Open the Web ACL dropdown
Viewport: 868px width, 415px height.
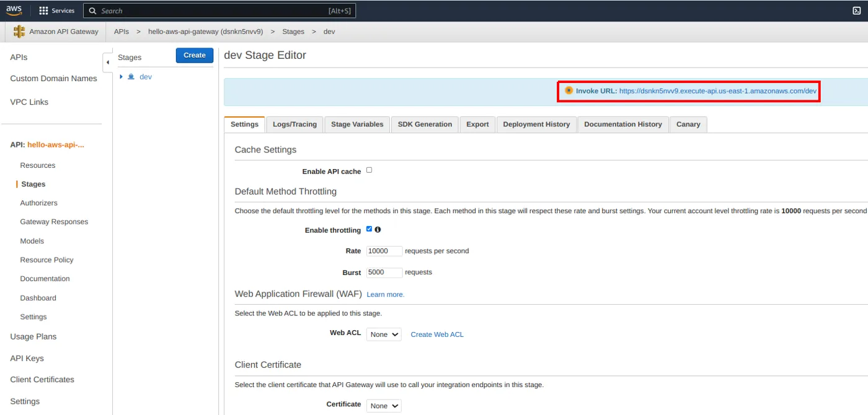pyautogui.click(x=384, y=334)
